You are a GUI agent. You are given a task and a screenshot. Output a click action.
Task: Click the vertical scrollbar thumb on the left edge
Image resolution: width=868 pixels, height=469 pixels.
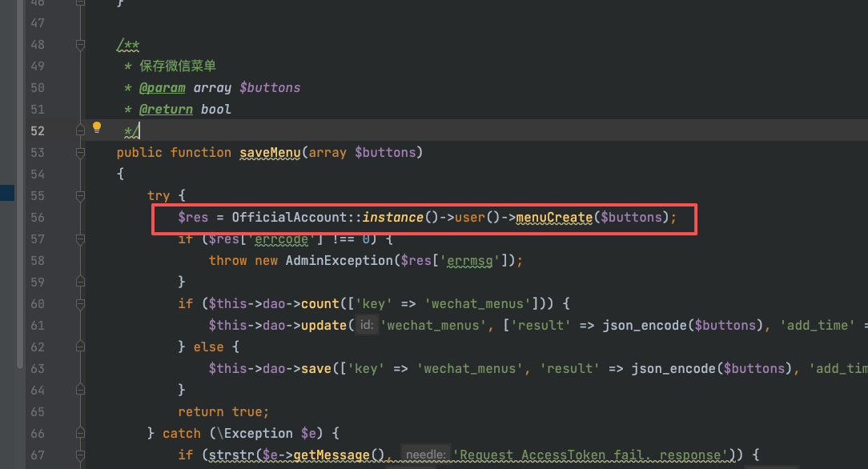point(20,184)
